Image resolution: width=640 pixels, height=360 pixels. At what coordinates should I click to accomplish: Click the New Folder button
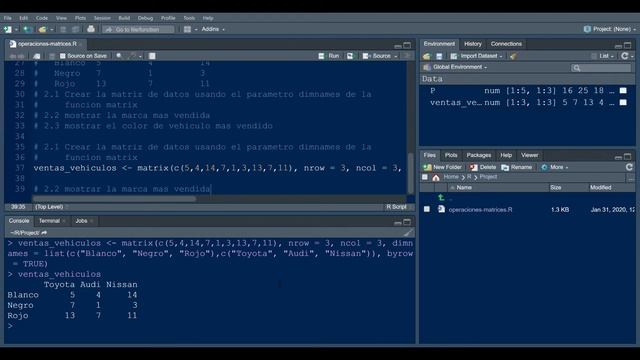442,167
